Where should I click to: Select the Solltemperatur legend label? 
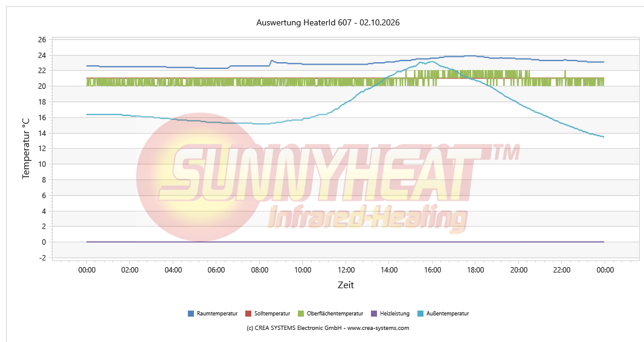point(272,314)
